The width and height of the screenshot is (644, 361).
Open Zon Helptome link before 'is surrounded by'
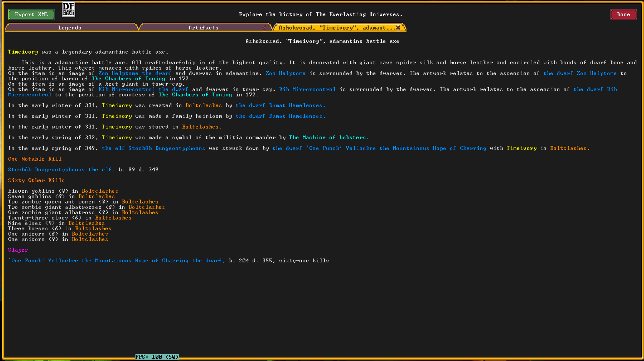(285, 73)
